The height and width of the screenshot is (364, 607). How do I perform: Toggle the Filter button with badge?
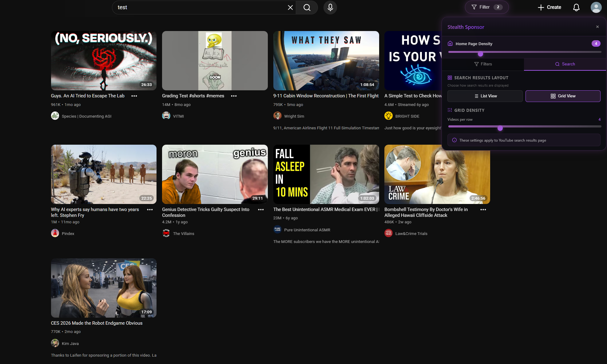486,7
